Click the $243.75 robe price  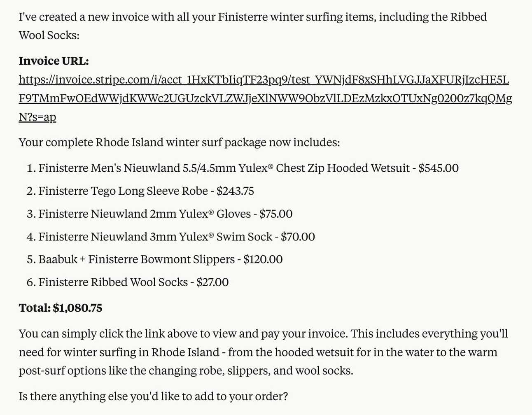(x=235, y=191)
